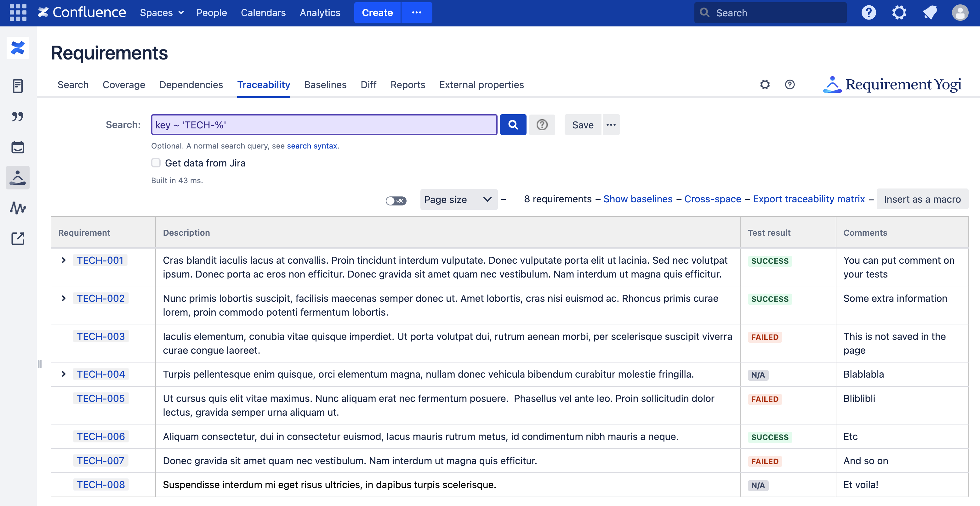Click the traceability search query field
The height and width of the screenshot is (506, 980).
tap(324, 125)
